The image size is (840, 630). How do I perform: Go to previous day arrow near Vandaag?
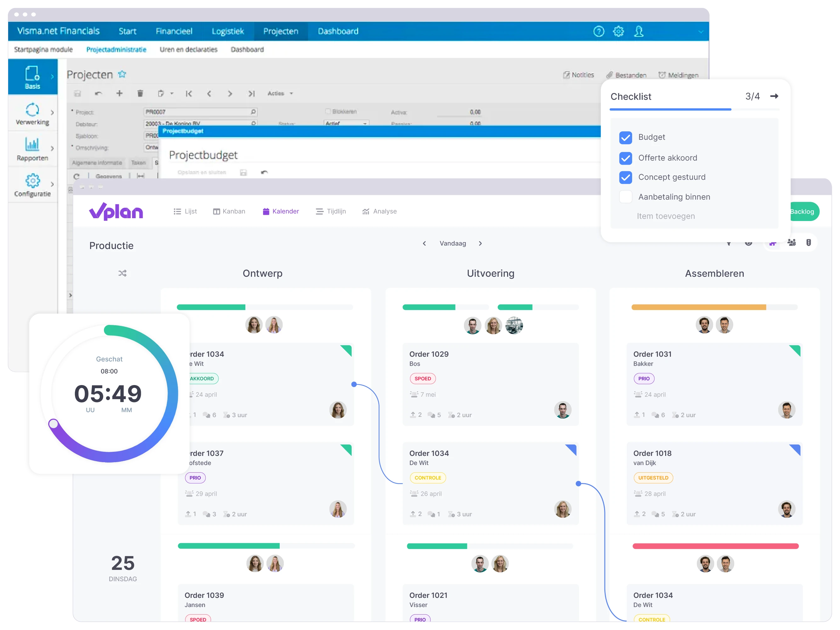[x=424, y=244]
